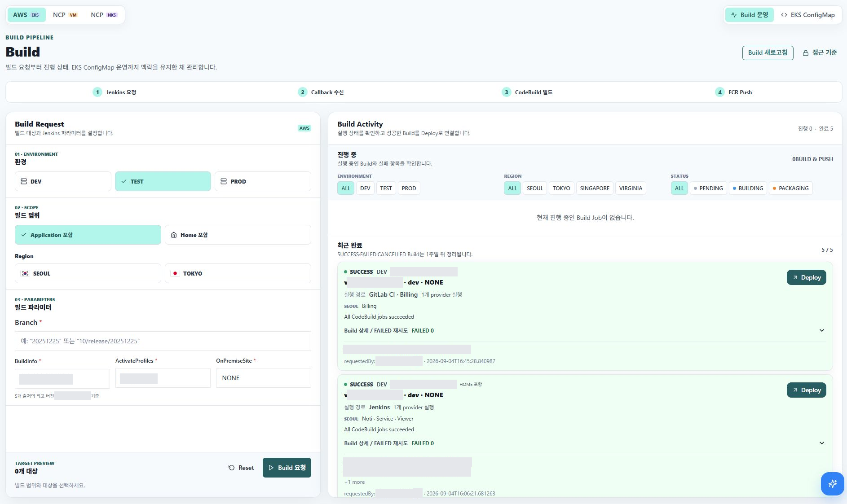Filter status by PACKAGING
Image resolution: width=847 pixels, height=504 pixels.
coord(791,188)
